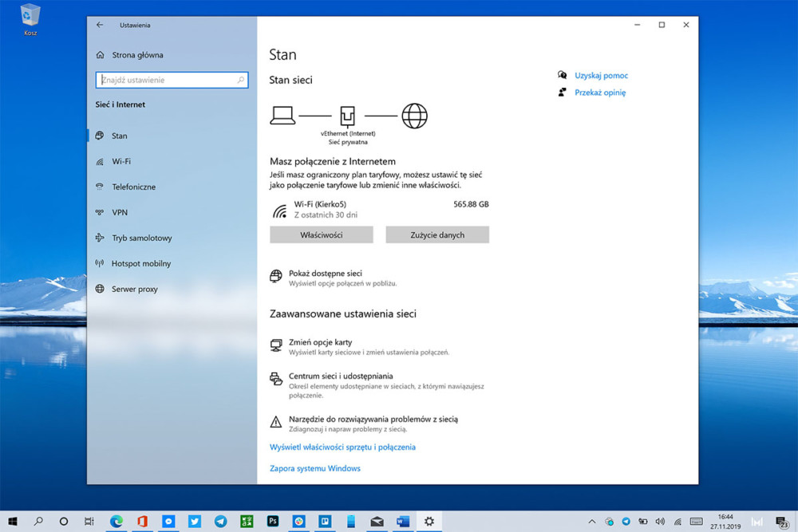Open Tryb samolotowy airplane mode page
Viewport: 798px width, 532px height.
[x=172, y=238]
